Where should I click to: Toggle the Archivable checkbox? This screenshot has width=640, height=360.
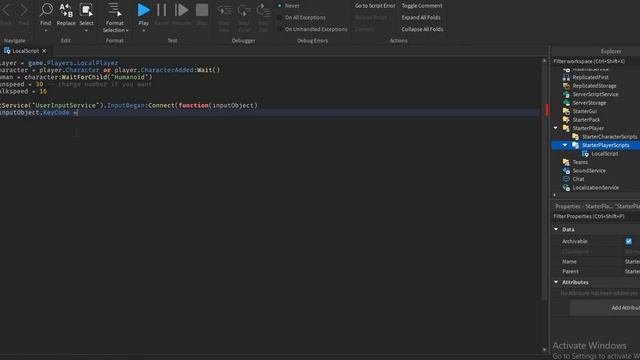click(x=629, y=241)
